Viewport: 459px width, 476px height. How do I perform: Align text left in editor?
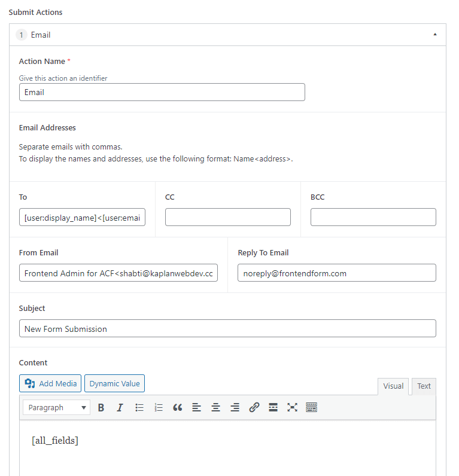tap(196, 407)
